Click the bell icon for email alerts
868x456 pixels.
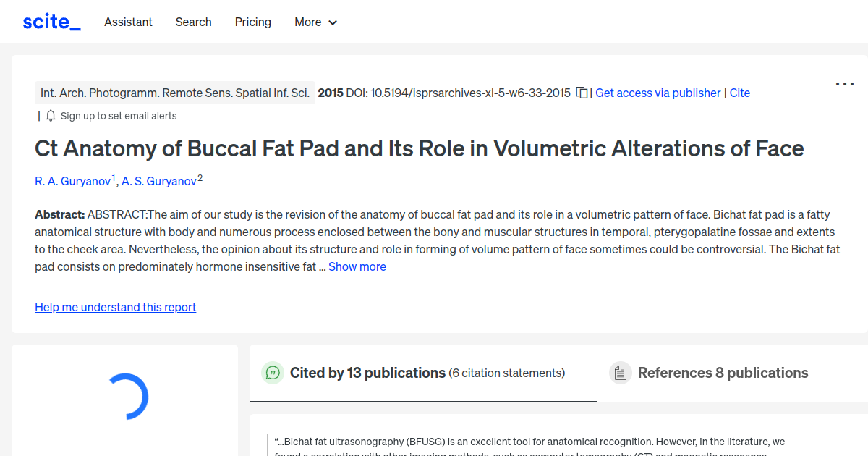[50, 115]
